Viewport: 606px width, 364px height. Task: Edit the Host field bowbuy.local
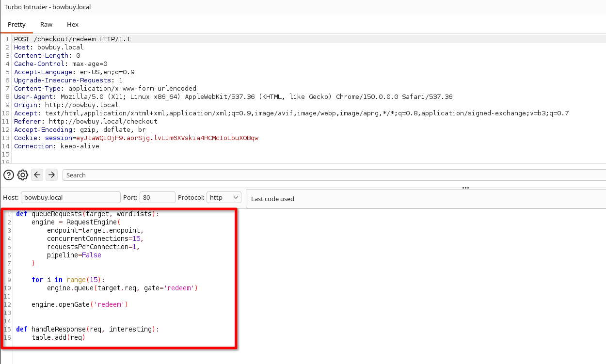pos(70,197)
